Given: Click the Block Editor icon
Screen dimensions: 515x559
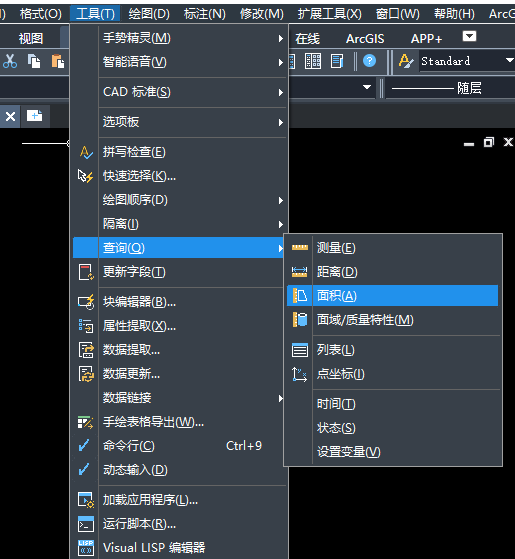Looking at the screenshot, I should [86, 302].
